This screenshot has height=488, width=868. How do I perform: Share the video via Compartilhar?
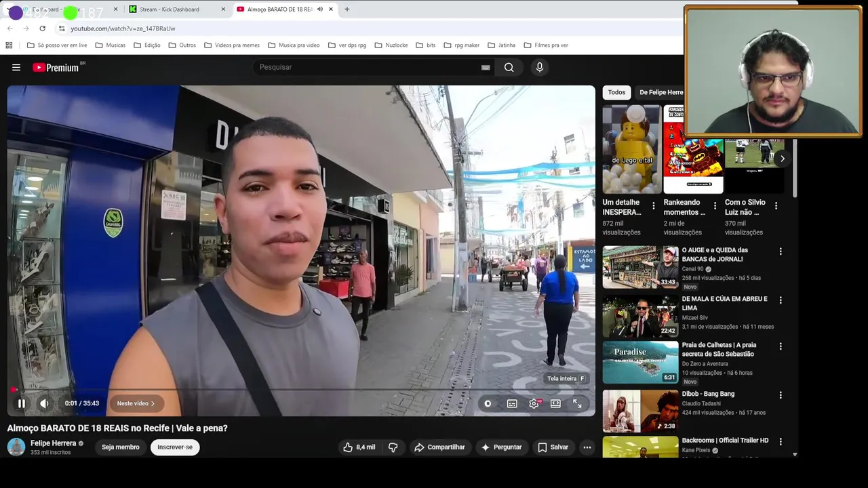point(439,447)
